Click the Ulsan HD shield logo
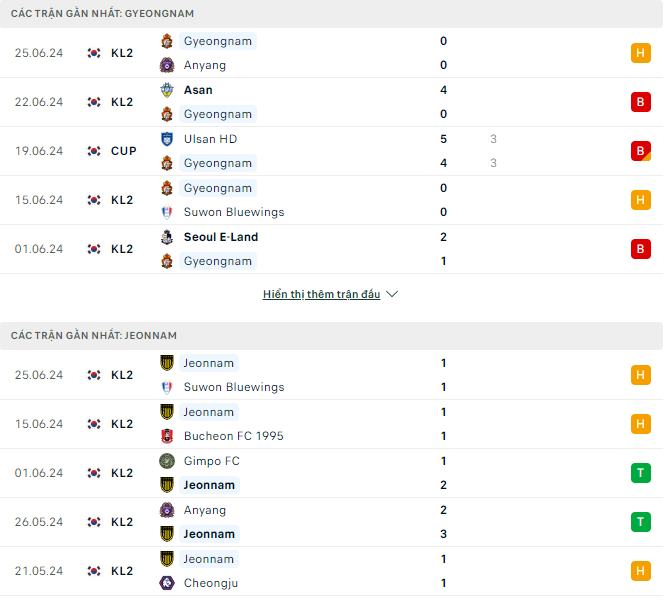This screenshot has width=666, height=602. [x=167, y=139]
